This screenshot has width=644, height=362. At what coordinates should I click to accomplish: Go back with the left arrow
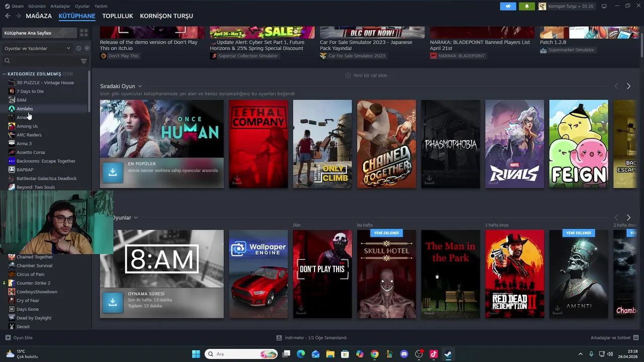coord(8,16)
